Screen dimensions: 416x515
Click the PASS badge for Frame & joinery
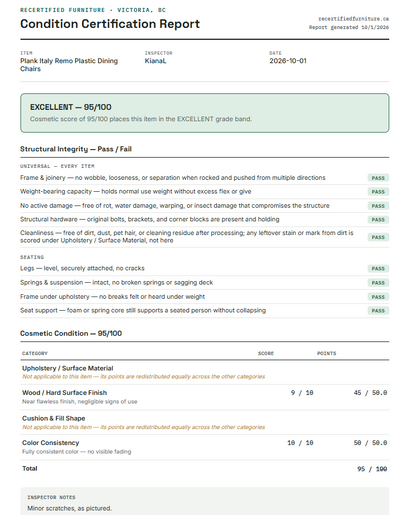tap(378, 178)
